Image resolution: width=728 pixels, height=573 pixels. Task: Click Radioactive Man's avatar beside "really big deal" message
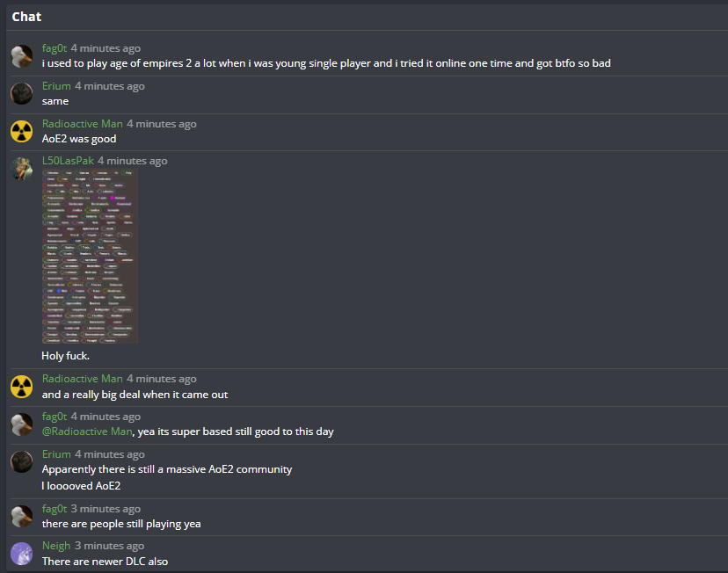click(22, 387)
